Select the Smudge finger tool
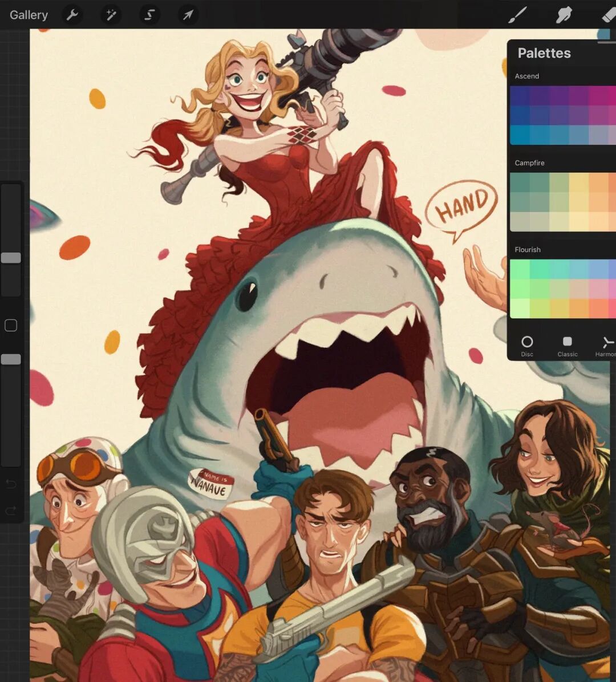 point(564,15)
